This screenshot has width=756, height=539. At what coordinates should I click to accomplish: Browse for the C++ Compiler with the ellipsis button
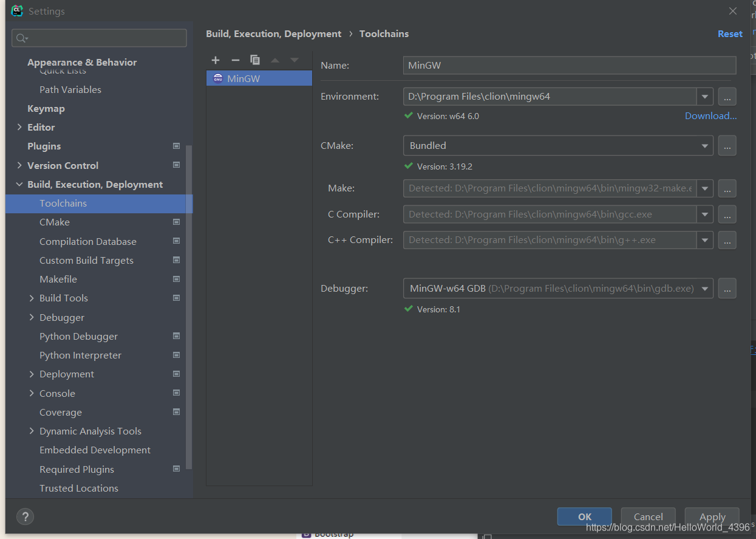click(727, 240)
